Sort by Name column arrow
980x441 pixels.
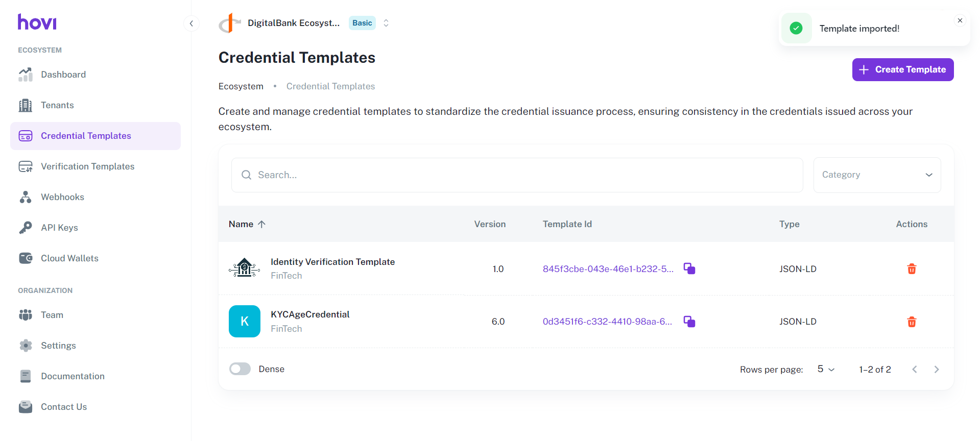pyautogui.click(x=261, y=224)
